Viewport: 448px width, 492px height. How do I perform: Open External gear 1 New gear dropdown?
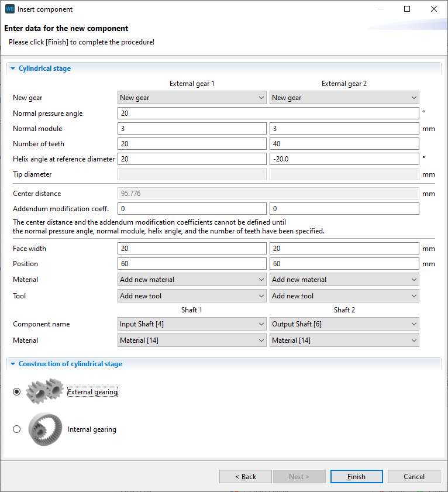[192, 98]
